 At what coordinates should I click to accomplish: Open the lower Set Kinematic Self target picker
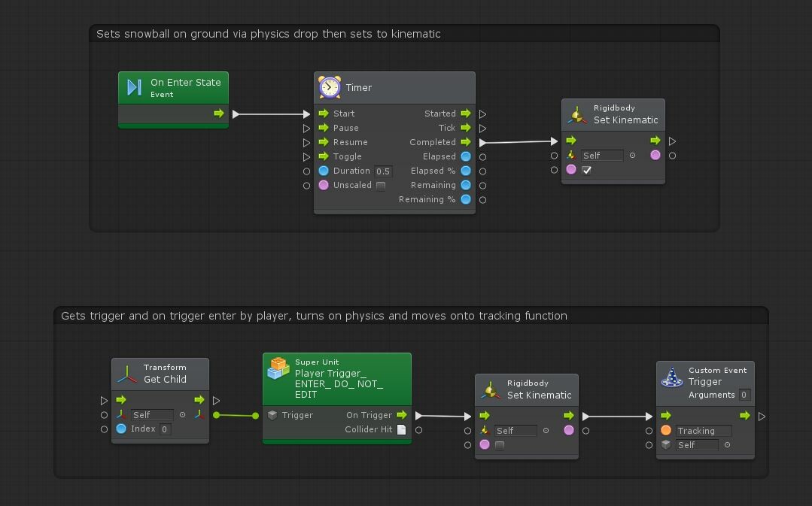pos(546,431)
